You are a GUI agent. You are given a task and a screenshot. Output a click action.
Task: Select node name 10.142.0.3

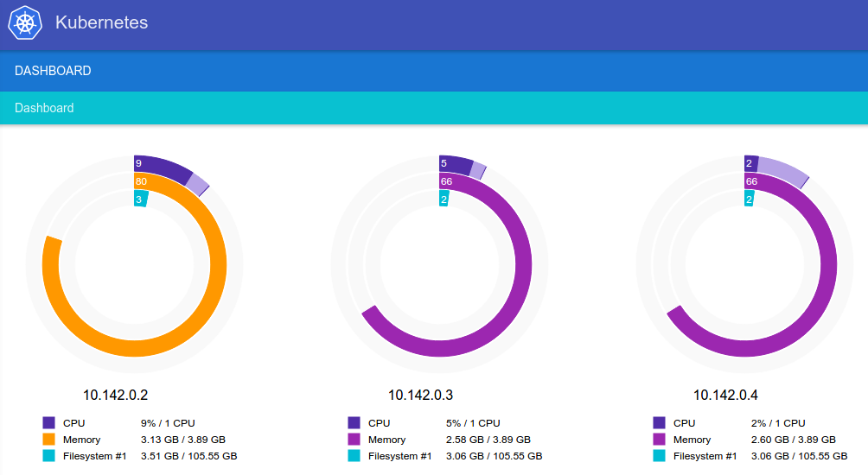point(421,395)
